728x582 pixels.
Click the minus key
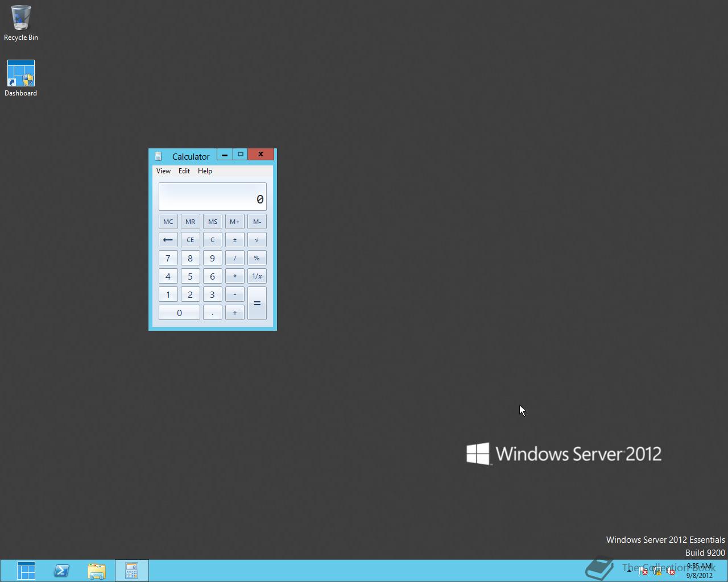235,294
